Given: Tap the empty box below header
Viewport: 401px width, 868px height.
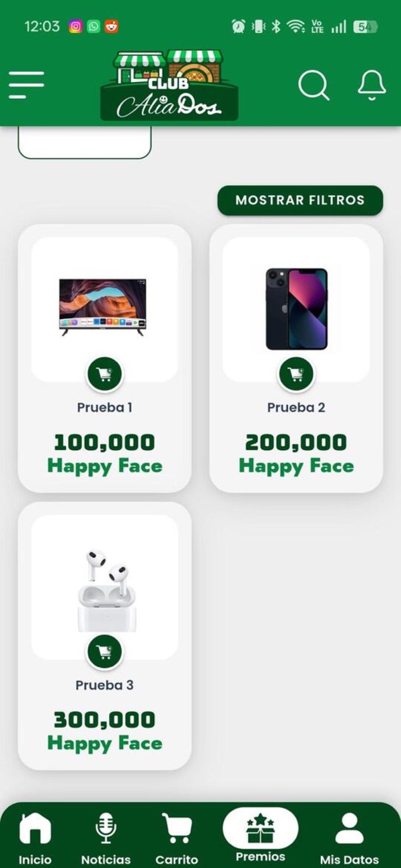Looking at the screenshot, I should click(x=85, y=142).
